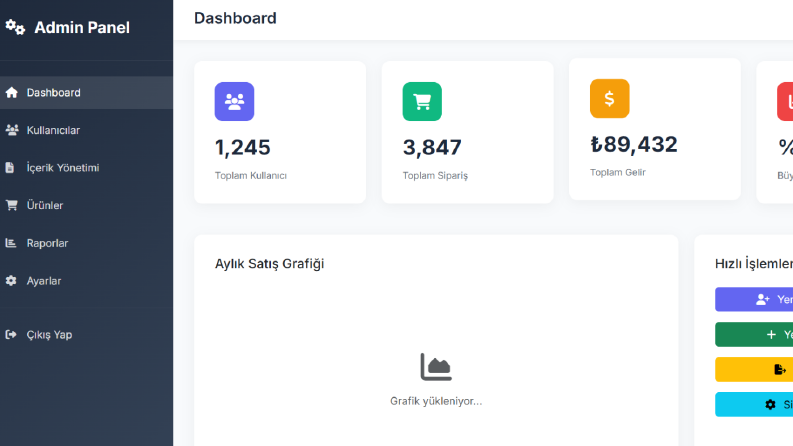Click the Toplam Sipariş label
793x446 pixels.
click(435, 175)
